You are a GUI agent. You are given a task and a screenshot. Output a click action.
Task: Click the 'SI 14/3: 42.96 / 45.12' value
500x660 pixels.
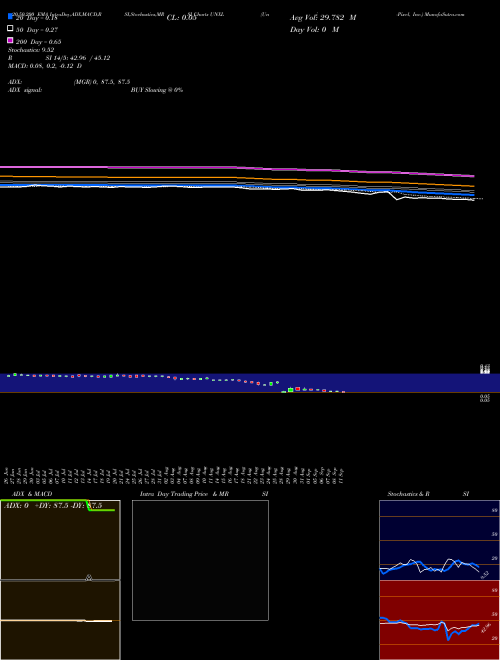[x=77, y=58]
